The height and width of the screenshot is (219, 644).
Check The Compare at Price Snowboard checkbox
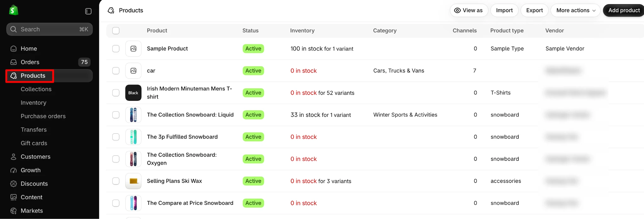point(116,203)
